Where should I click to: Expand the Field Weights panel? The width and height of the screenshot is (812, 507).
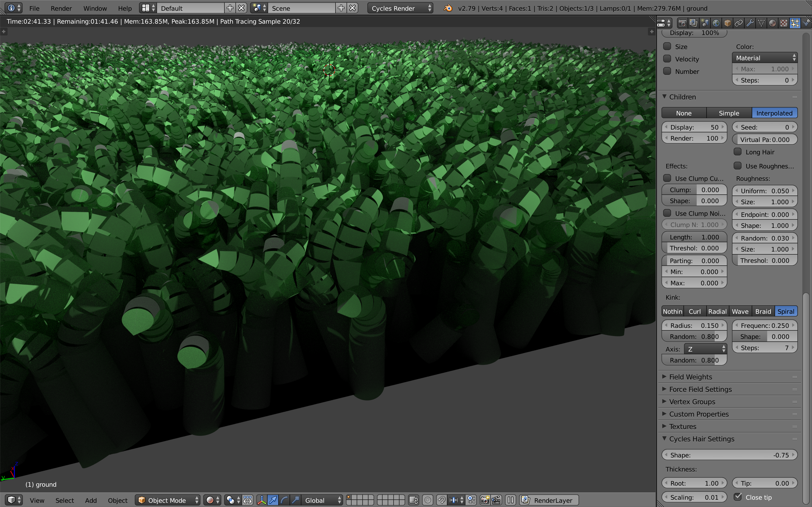(x=690, y=377)
